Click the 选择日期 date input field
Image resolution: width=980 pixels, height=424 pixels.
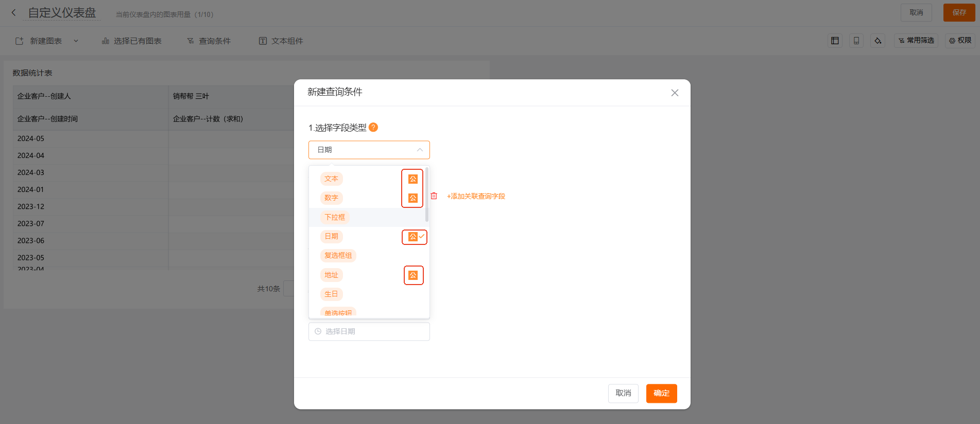pos(369,331)
